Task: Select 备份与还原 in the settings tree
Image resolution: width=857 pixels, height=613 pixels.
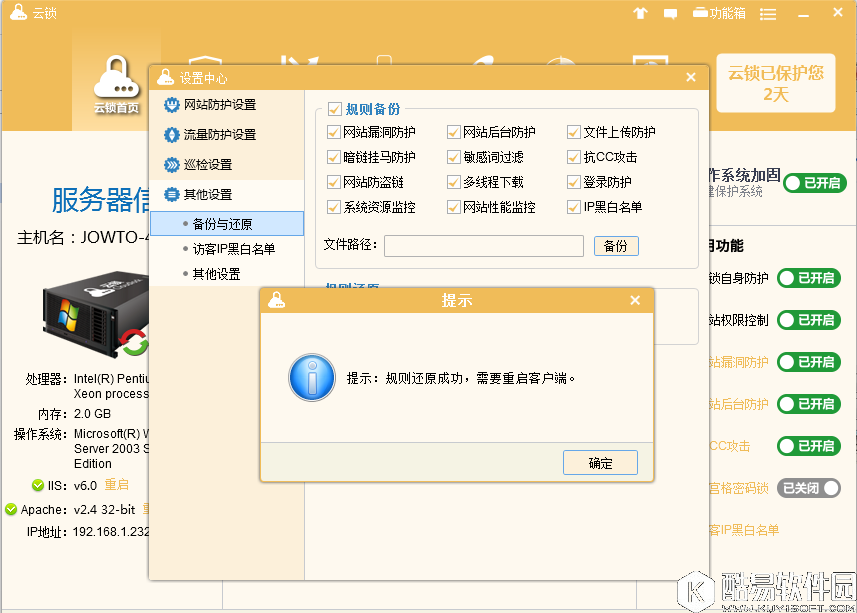Action: click(x=222, y=223)
